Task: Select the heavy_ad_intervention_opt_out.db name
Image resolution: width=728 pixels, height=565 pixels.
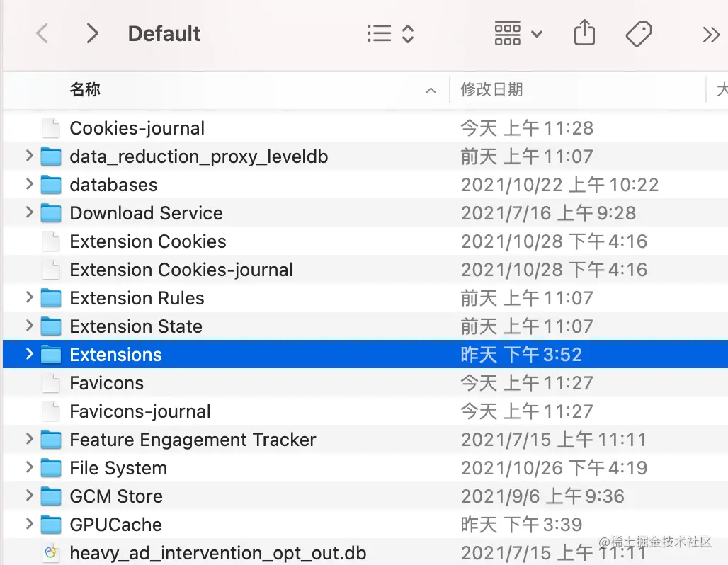Action: pyautogui.click(x=217, y=553)
